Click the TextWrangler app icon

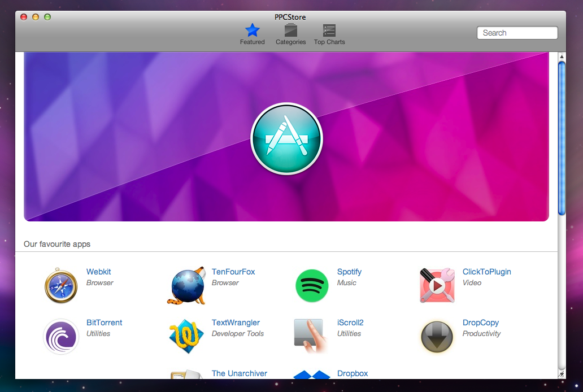tap(186, 336)
